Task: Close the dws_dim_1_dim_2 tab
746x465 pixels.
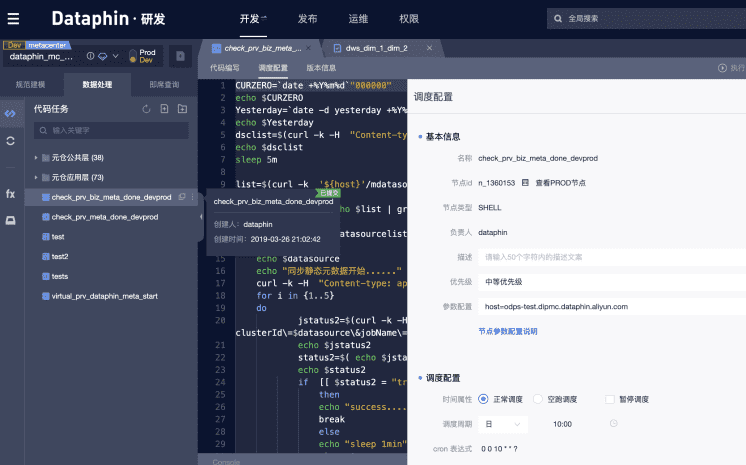Action: click(429, 48)
